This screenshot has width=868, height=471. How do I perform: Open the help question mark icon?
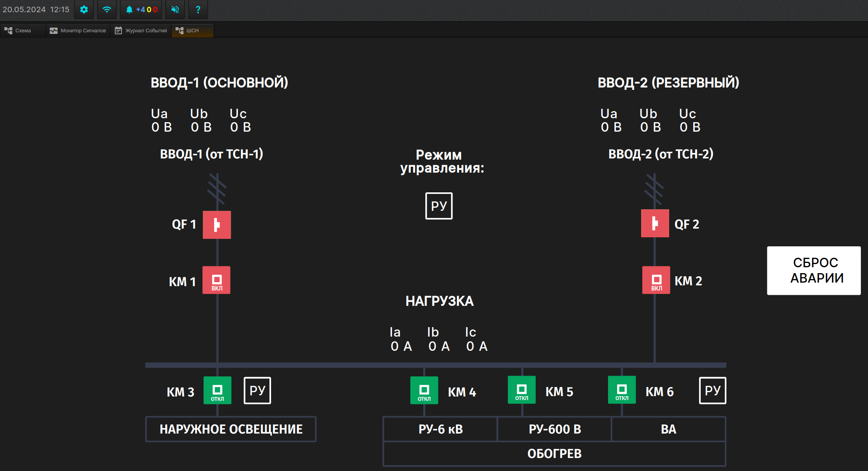198,9
